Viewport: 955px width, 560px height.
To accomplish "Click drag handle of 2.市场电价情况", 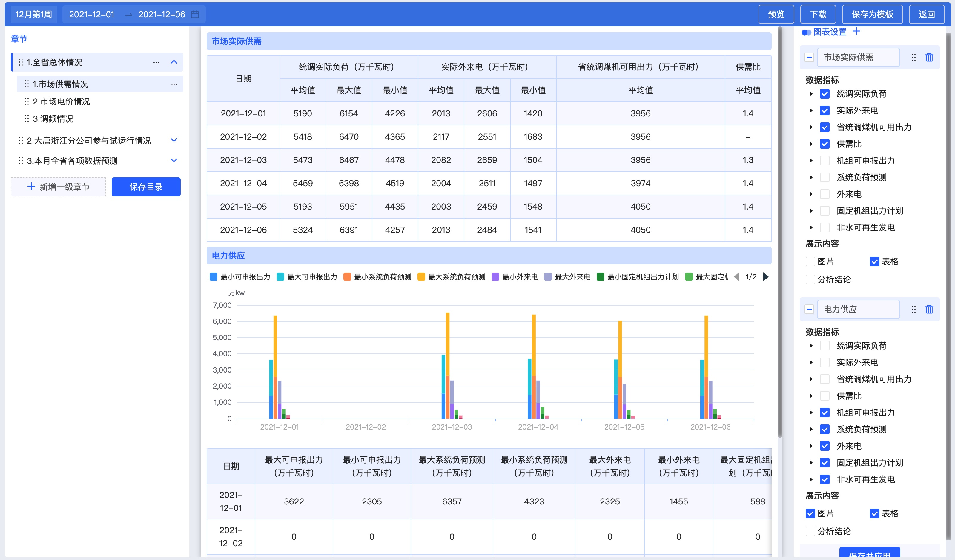I will [27, 101].
